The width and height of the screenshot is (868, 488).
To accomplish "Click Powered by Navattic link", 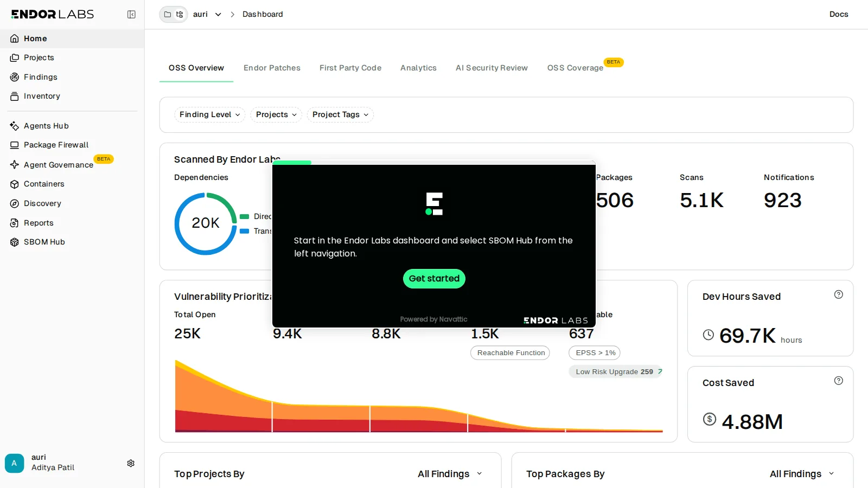I will (433, 319).
